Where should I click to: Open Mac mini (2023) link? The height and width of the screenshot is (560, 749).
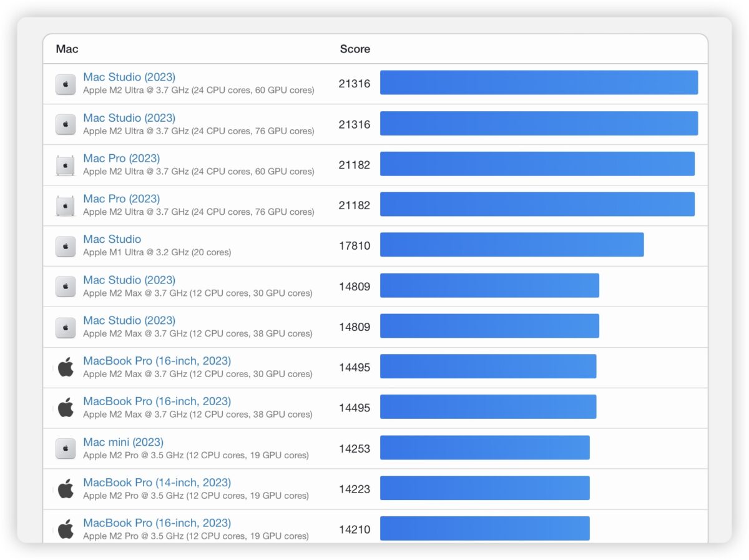point(124,442)
